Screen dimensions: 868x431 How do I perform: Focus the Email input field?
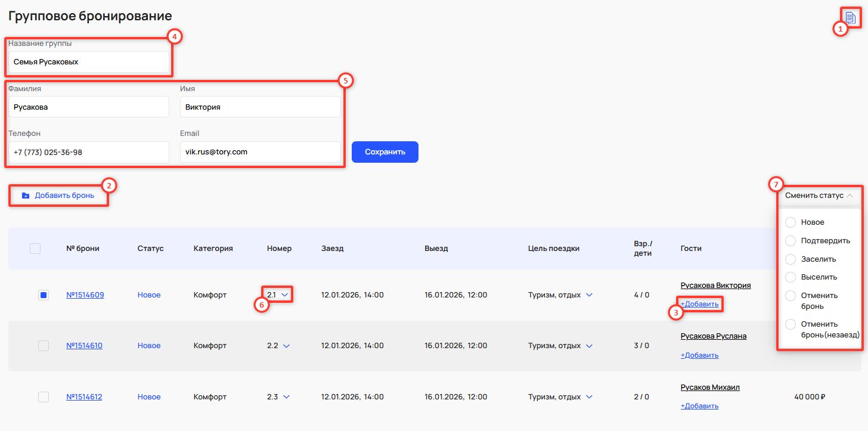click(x=260, y=152)
